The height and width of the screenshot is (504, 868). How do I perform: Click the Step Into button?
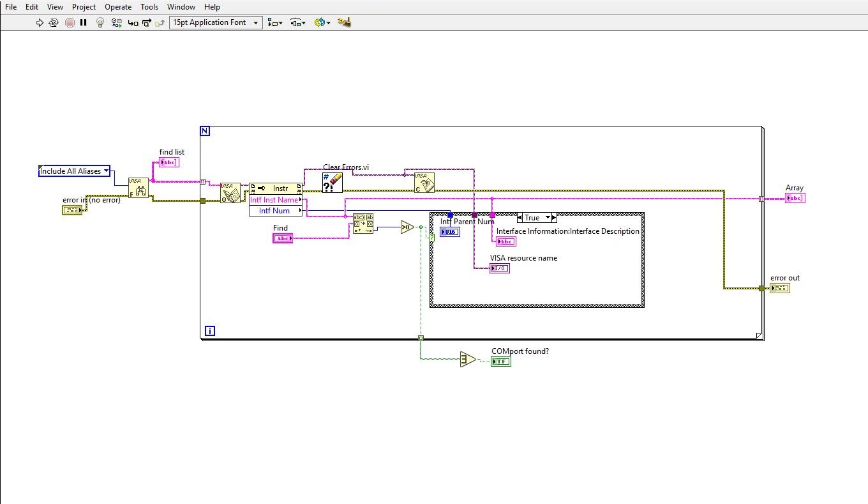coord(133,22)
